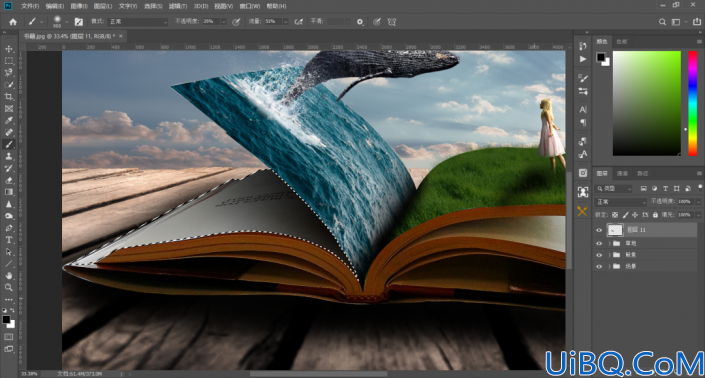Open the 窗口(W) menu
705x378 pixels.
click(250, 6)
